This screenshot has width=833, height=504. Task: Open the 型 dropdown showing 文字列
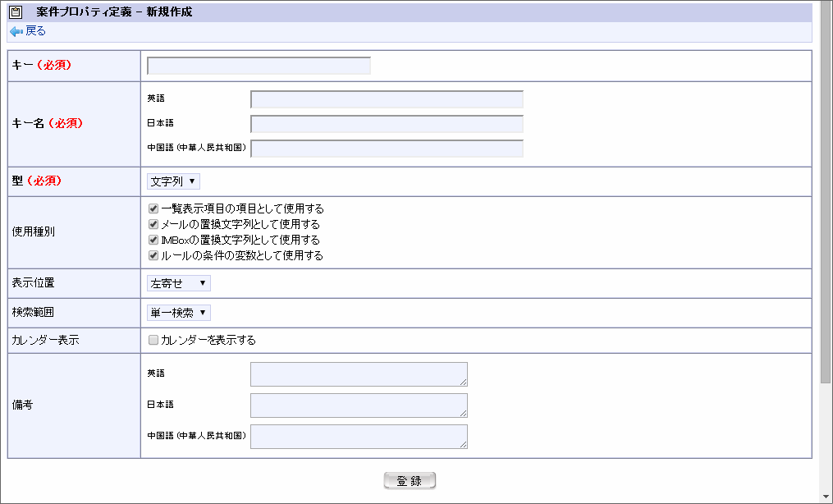(173, 181)
